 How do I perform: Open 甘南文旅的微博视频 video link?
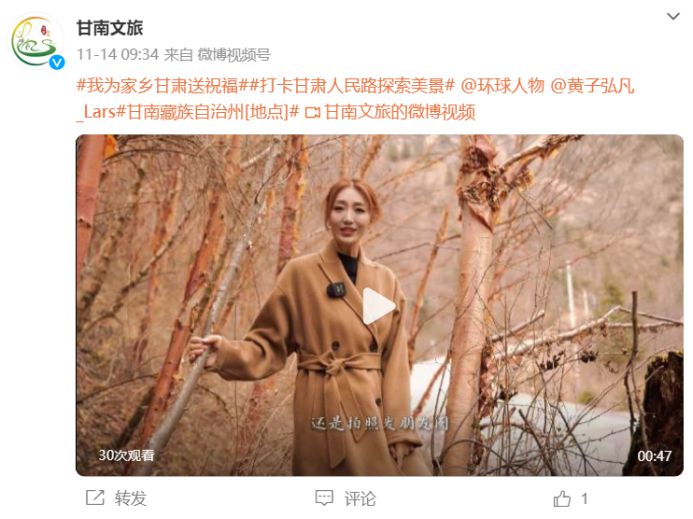click(400, 112)
